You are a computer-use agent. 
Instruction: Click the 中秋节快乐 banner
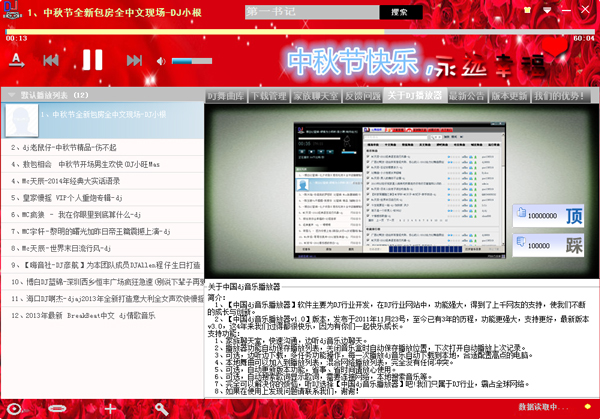point(352,61)
